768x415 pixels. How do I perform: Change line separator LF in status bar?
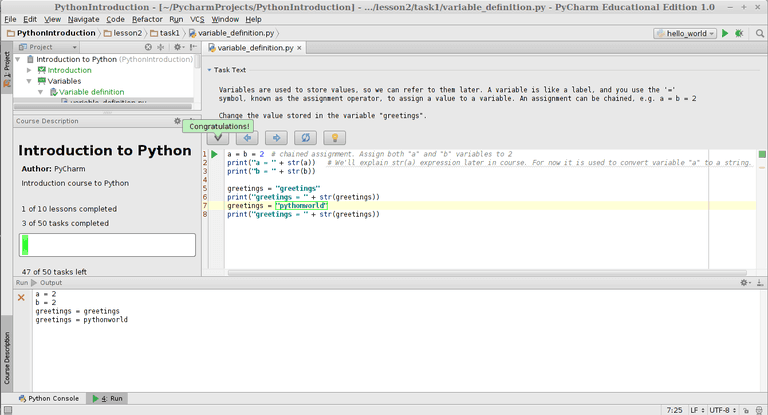(x=697, y=410)
